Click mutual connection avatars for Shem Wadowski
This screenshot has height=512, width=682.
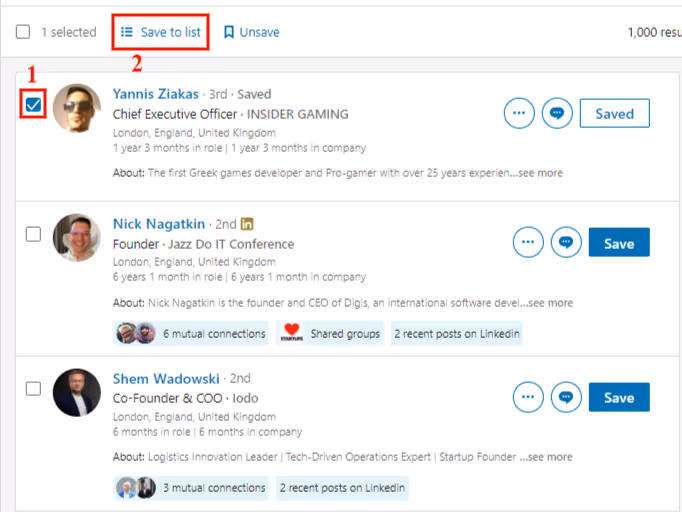(136, 488)
